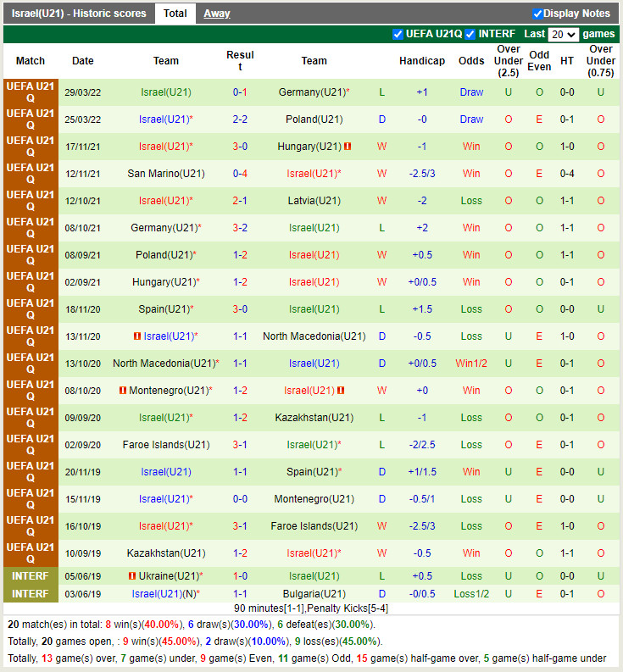Screen dimensions: 623x672
Task: Uncheck the INTERF filter checkbox
Action: tap(470, 34)
